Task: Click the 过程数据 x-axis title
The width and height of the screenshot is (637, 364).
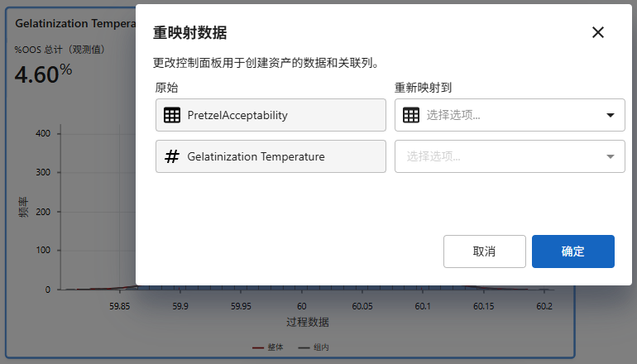Action: [x=308, y=321]
